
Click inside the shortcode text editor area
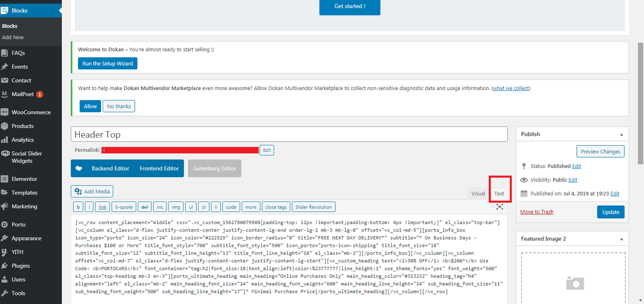[x=289, y=259]
